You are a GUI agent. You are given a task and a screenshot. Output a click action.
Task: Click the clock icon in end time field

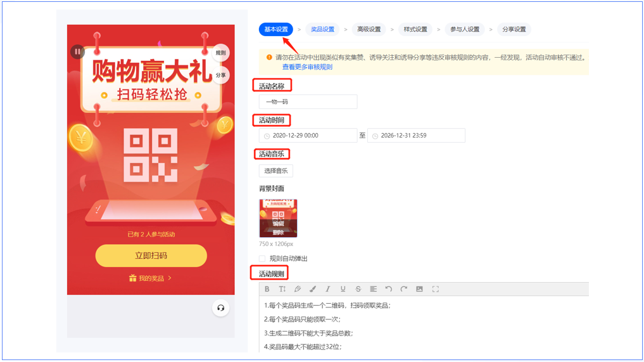375,136
